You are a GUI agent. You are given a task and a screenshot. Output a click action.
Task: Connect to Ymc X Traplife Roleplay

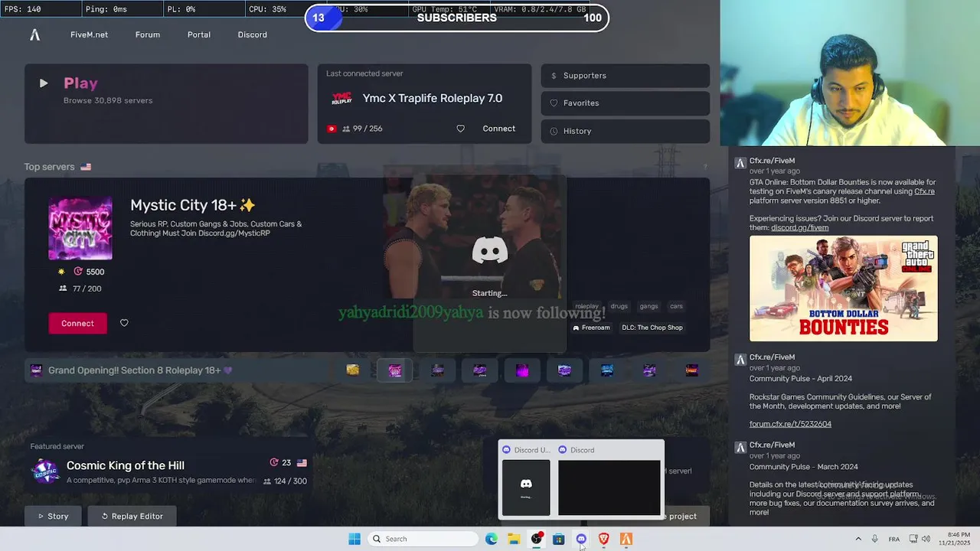coord(499,129)
